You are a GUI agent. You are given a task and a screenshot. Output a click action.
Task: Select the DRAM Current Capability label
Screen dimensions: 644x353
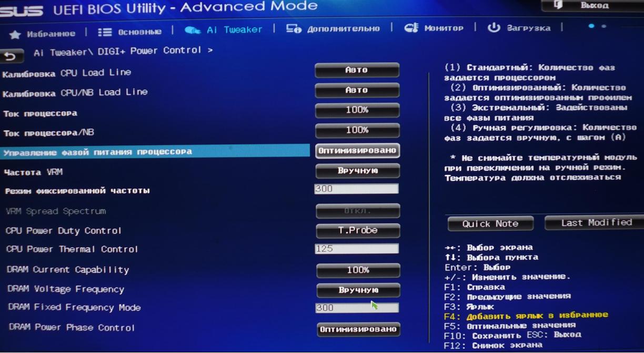click(68, 270)
